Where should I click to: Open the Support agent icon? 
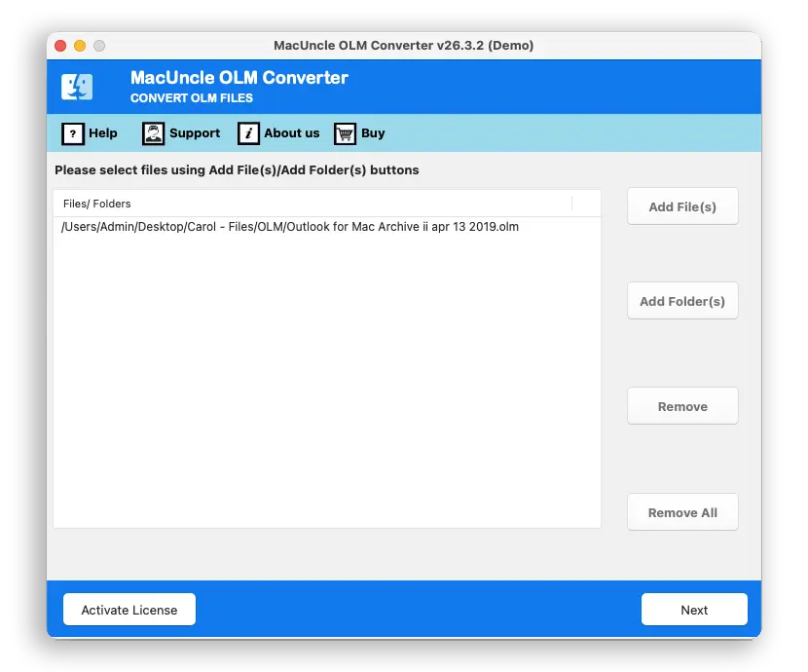153,134
